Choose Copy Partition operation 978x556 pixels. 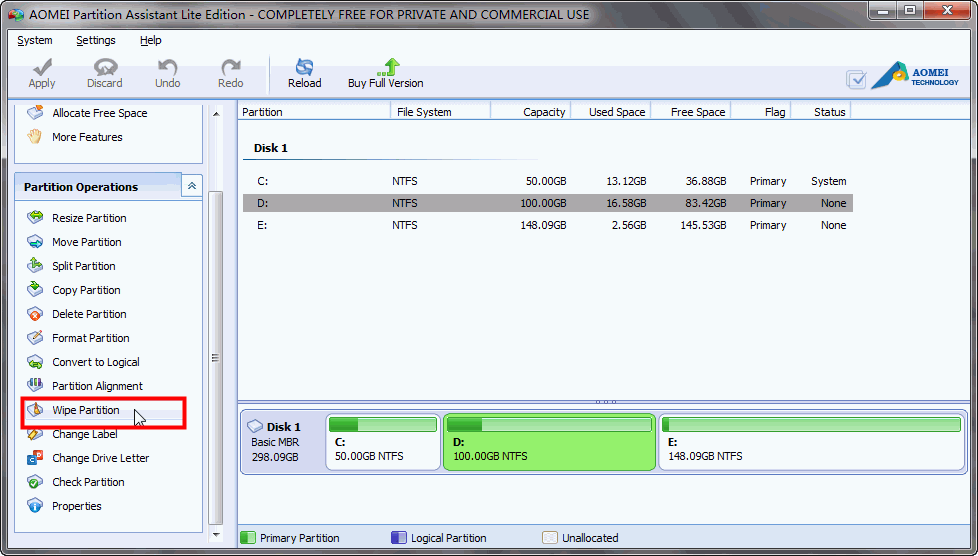point(86,290)
